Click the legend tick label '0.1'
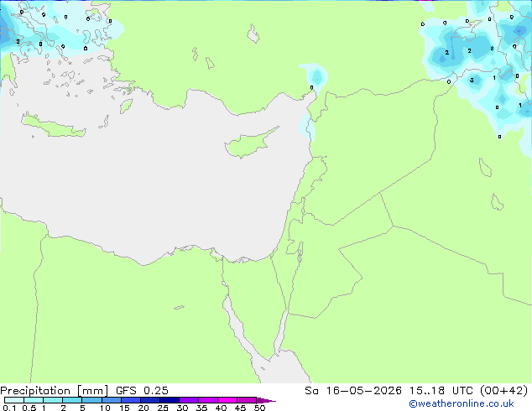Image resolution: width=532 pixels, height=411 pixels. 9,408
